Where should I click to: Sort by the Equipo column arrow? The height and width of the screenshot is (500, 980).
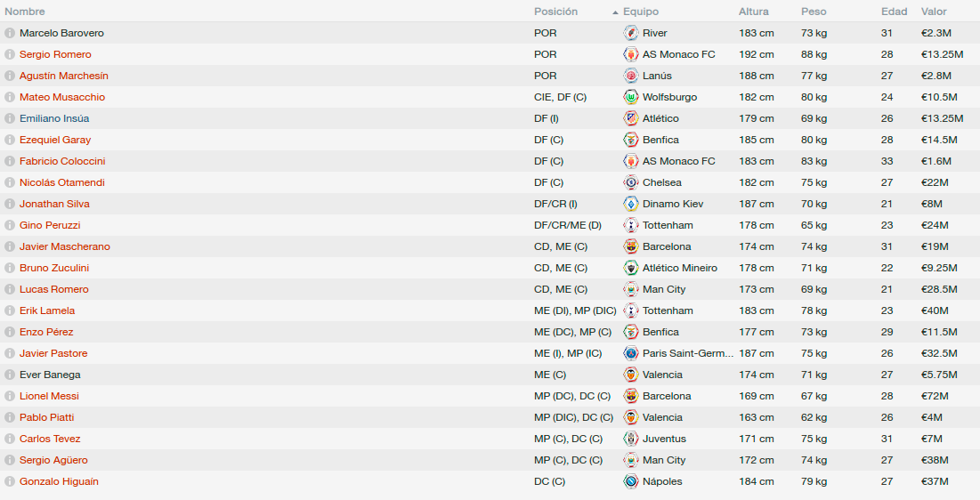(615, 12)
